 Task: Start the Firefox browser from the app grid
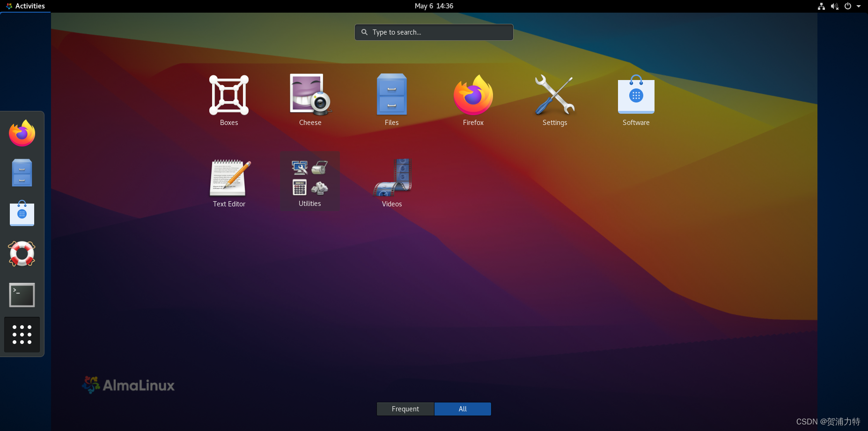tap(473, 95)
